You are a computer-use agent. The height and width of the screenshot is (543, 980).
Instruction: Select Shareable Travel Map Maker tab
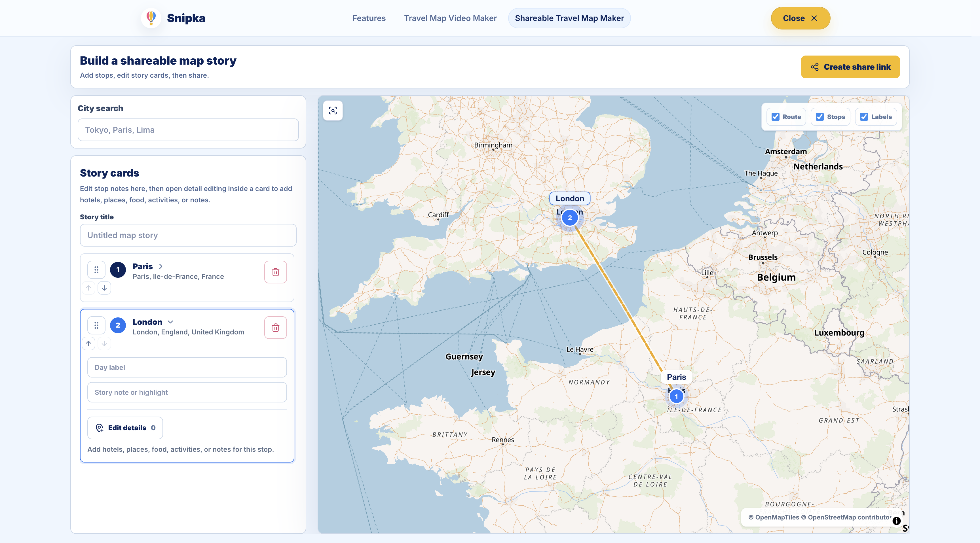click(x=569, y=18)
